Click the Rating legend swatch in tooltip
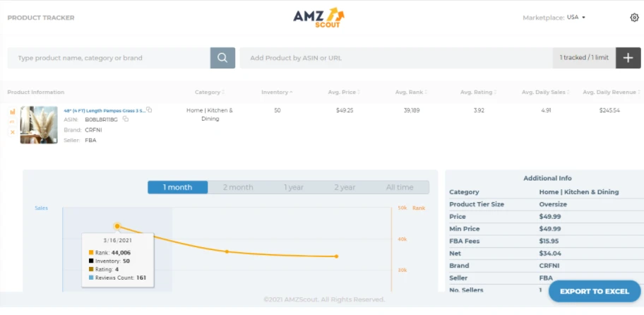Screen dimensions: 644x315 coord(91,269)
